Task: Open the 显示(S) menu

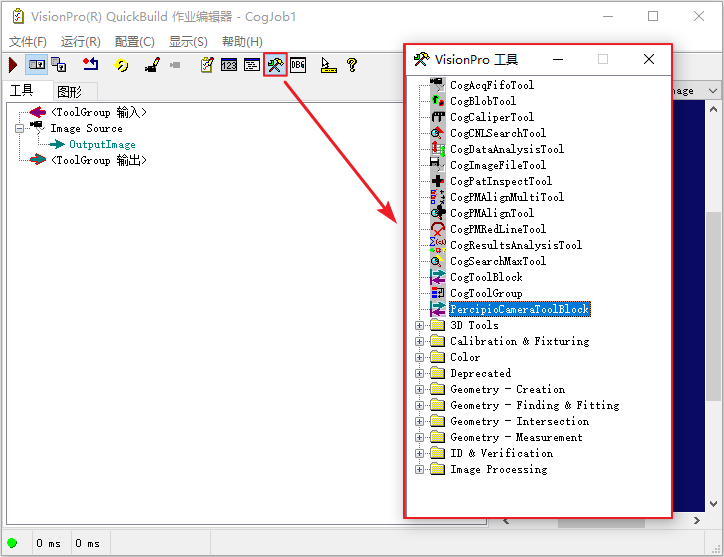Action: pyautogui.click(x=188, y=42)
